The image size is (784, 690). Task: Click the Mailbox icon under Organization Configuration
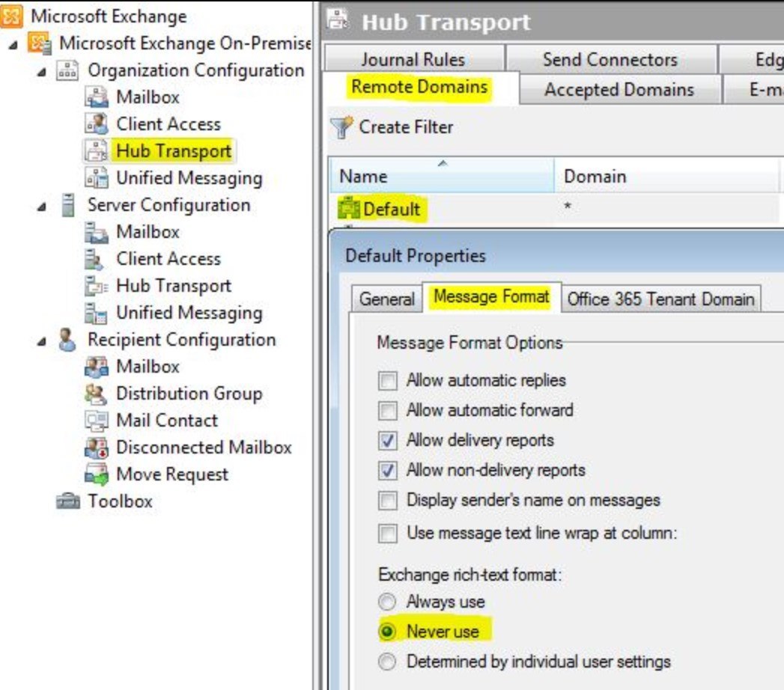click(x=97, y=97)
